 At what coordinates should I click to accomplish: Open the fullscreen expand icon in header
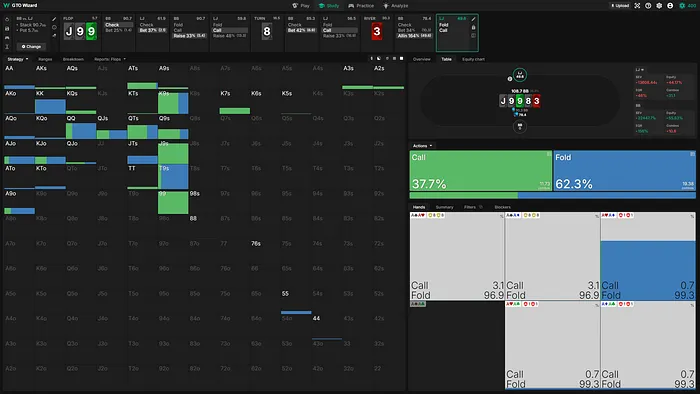[637, 6]
